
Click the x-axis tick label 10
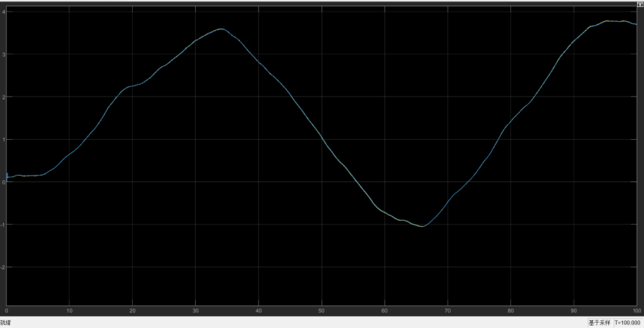click(x=70, y=311)
